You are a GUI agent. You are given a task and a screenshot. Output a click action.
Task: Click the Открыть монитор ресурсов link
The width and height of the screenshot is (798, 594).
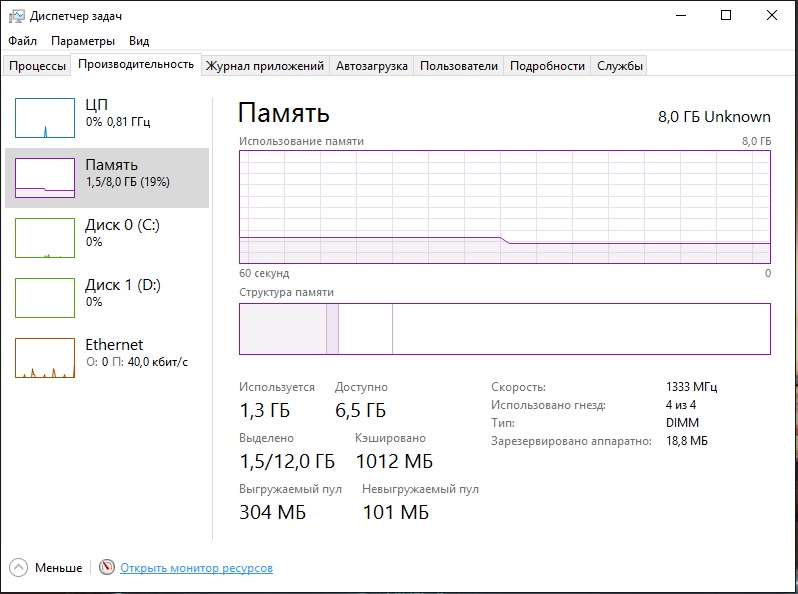196,568
